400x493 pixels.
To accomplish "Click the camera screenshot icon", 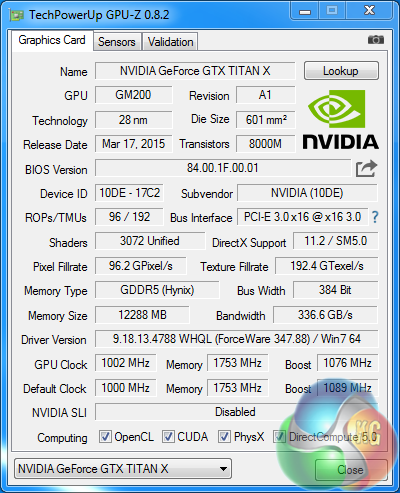I will [376, 40].
